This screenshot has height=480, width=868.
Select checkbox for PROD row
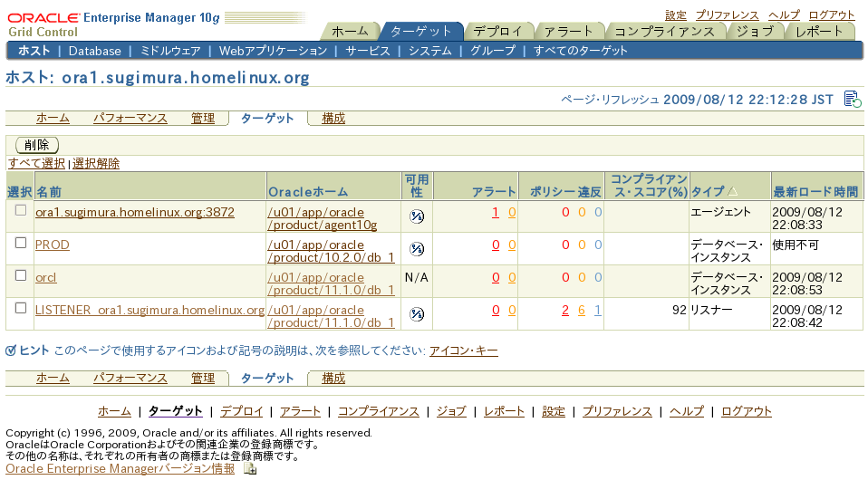(21, 243)
